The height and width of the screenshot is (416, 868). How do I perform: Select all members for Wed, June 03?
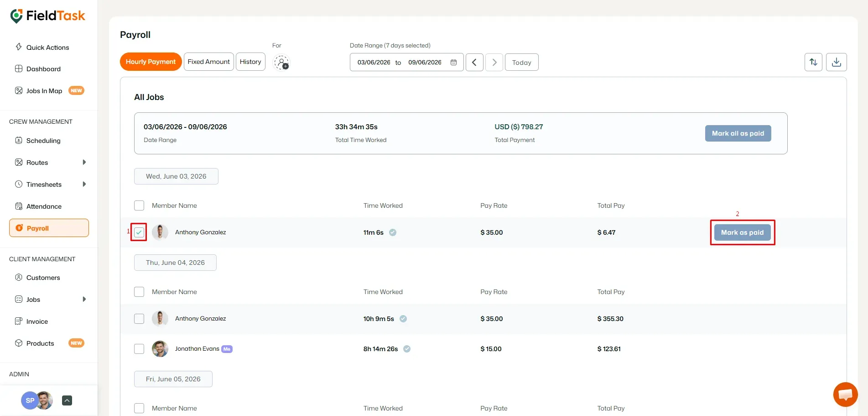pos(139,205)
